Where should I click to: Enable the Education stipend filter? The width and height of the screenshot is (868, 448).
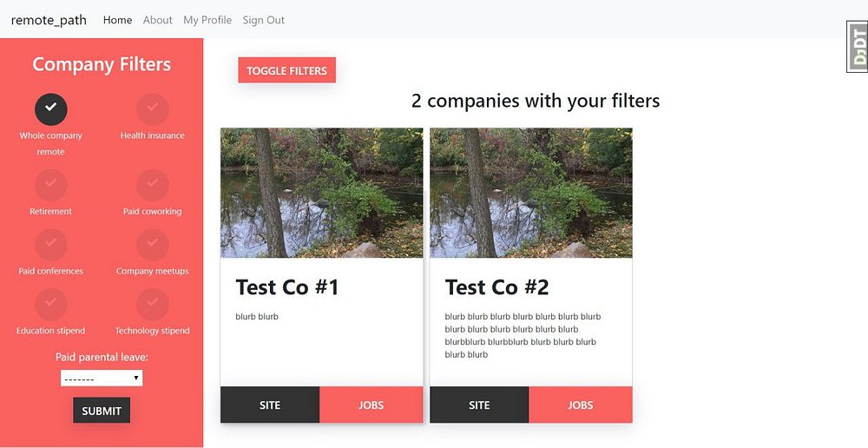pos(51,303)
